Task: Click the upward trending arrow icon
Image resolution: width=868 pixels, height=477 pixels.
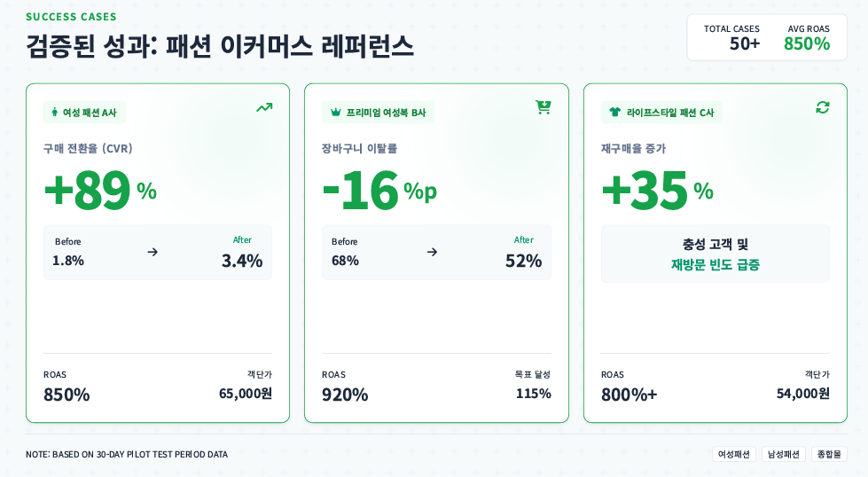Action: [264, 108]
